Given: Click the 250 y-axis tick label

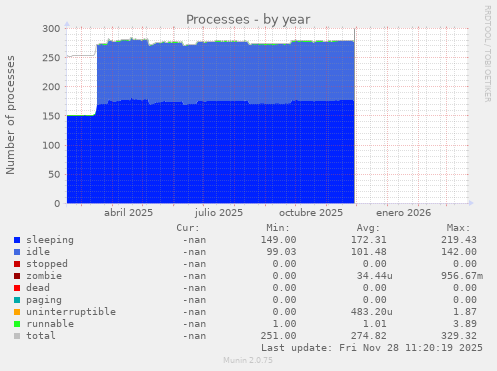Looking at the screenshot, I should point(51,58).
